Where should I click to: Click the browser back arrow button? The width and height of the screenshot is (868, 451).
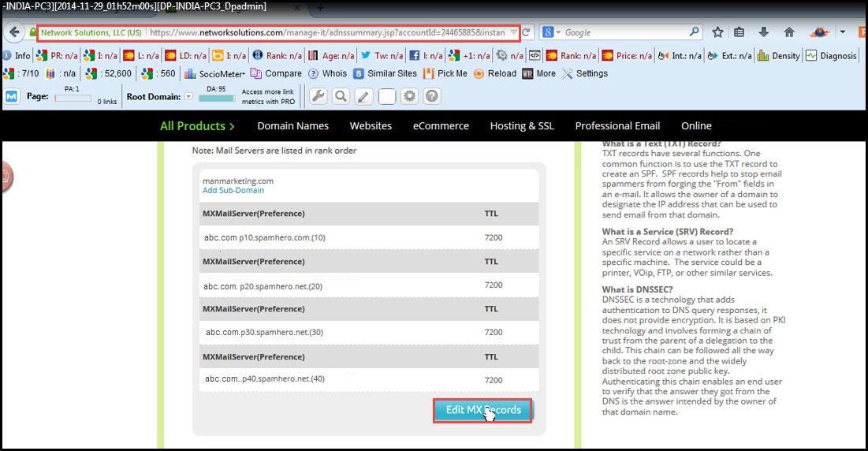(14, 32)
